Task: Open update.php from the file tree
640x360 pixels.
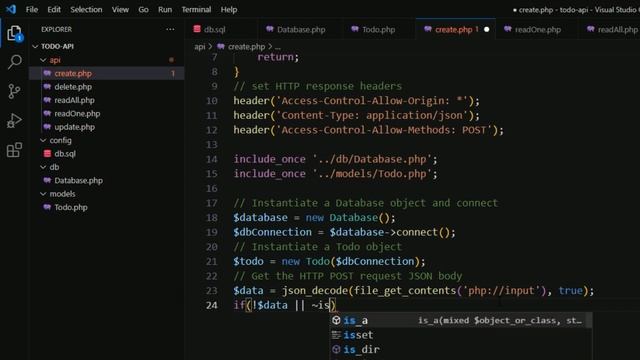Action: (x=107, y=127)
